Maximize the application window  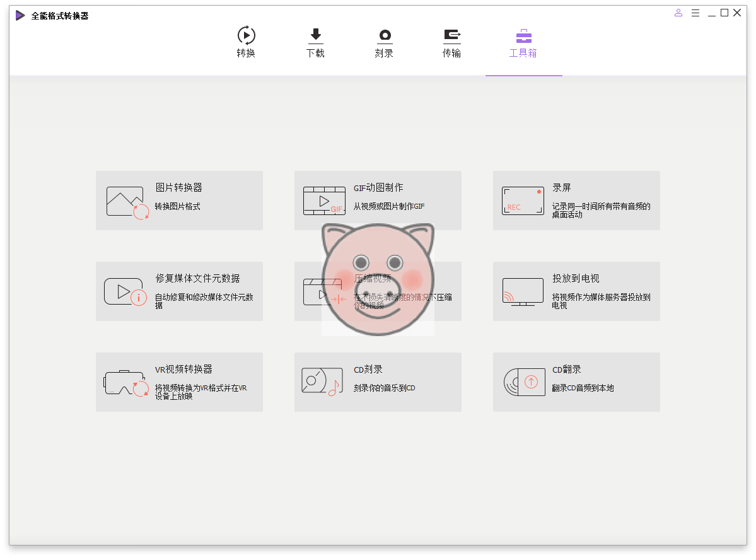point(724,13)
